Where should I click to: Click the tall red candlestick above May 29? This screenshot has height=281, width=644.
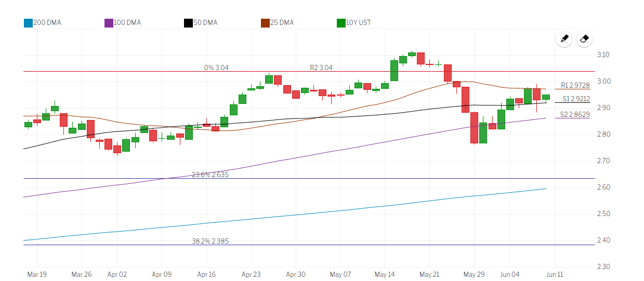[474, 127]
